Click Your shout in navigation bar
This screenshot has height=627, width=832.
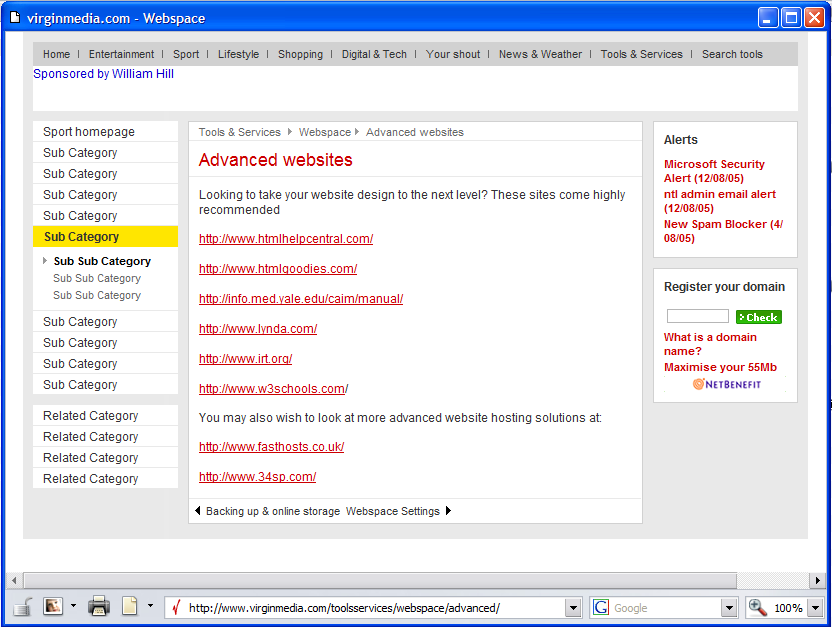pyautogui.click(x=453, y=54)
